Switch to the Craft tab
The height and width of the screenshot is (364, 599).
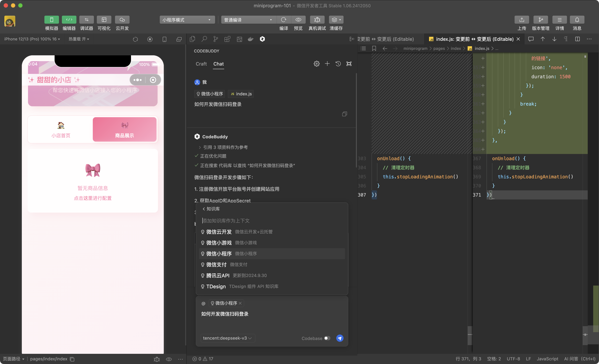coord(201,64)
